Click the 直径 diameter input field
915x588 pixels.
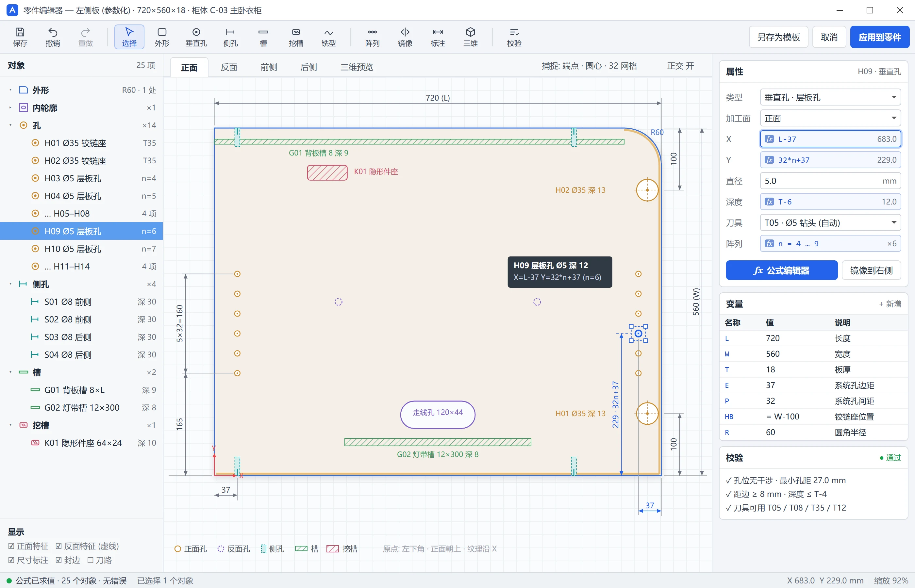[x=830, y=181]
